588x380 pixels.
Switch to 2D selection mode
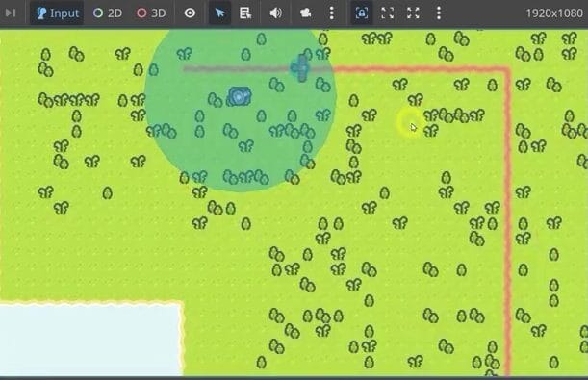click(108, 13)
